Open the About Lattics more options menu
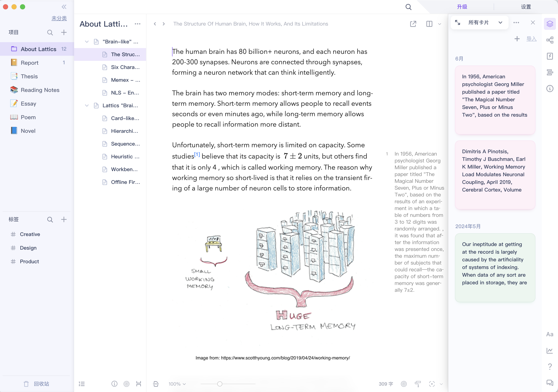This screenshot has width=558, height=392. click(138, 24)
